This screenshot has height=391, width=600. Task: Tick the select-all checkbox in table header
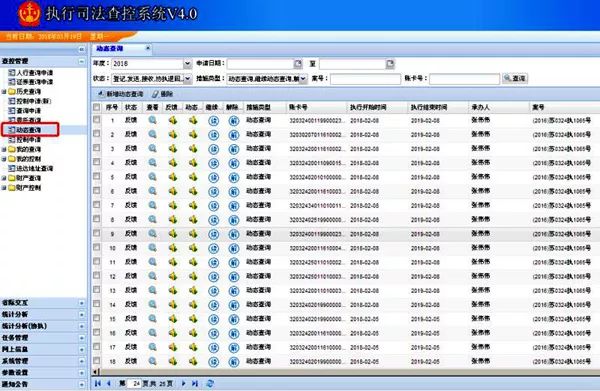(x=96, y=107)
